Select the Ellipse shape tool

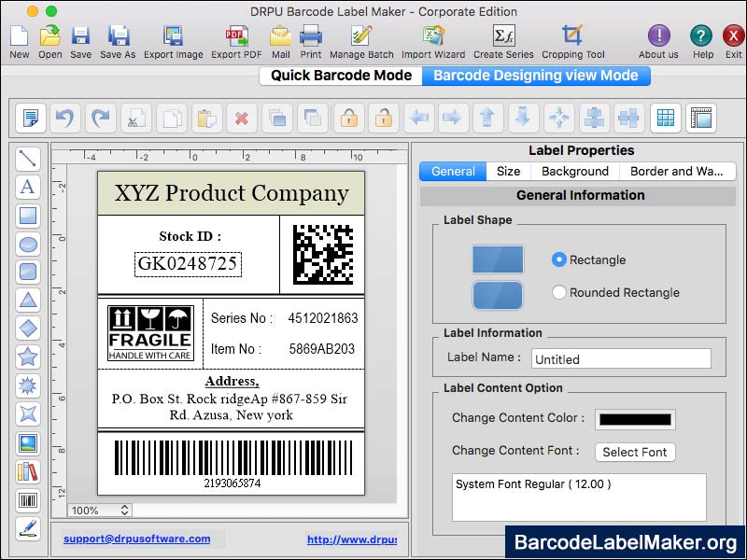[28, 244]
